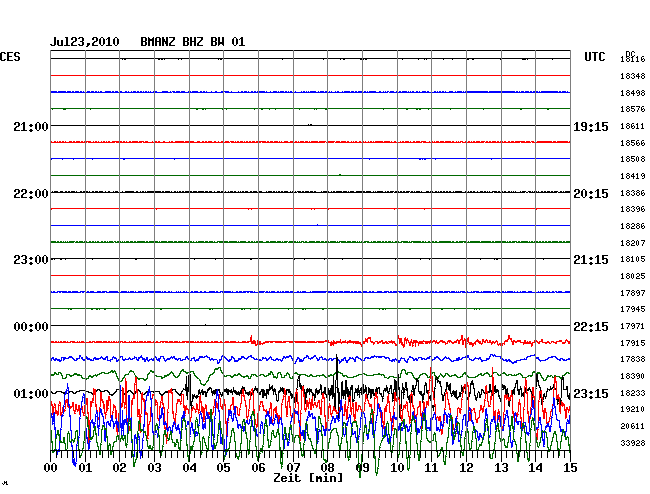Click the 22:15 UTC time label

tap(591, 327)
